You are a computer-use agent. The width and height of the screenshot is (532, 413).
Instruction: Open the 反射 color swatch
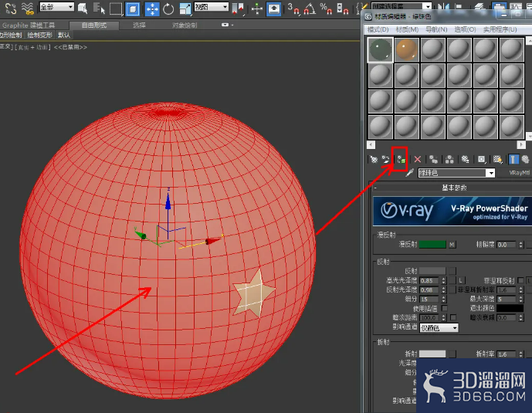tap(432, 271)
